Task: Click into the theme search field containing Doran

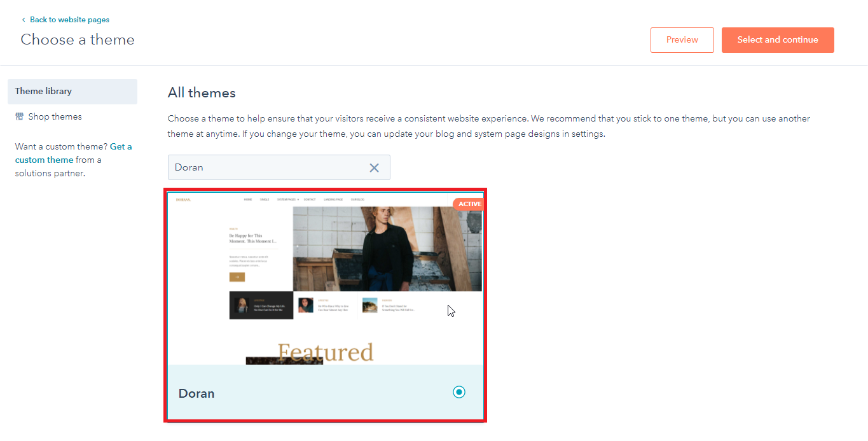Action: (x=279, y=167)
